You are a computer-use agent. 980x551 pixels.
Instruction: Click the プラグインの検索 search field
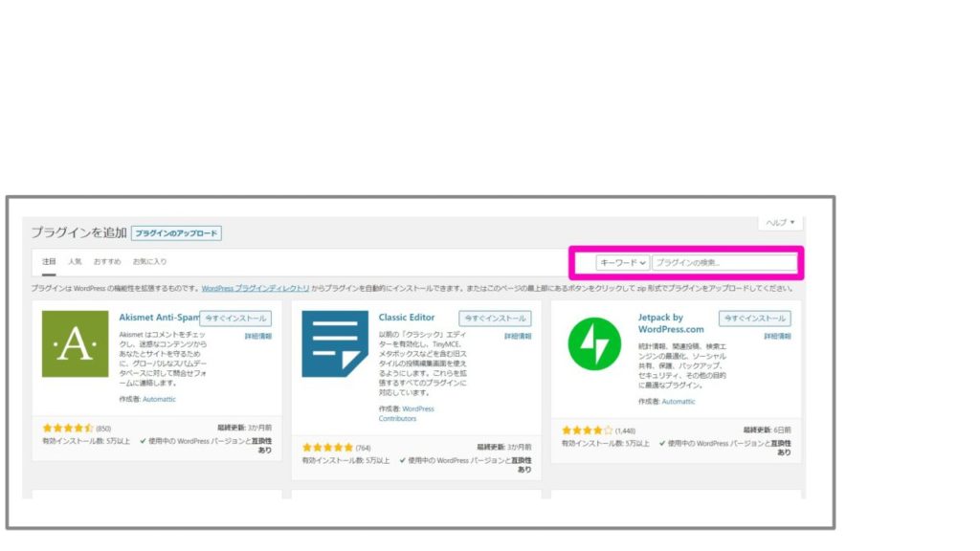tap(724, 263)
